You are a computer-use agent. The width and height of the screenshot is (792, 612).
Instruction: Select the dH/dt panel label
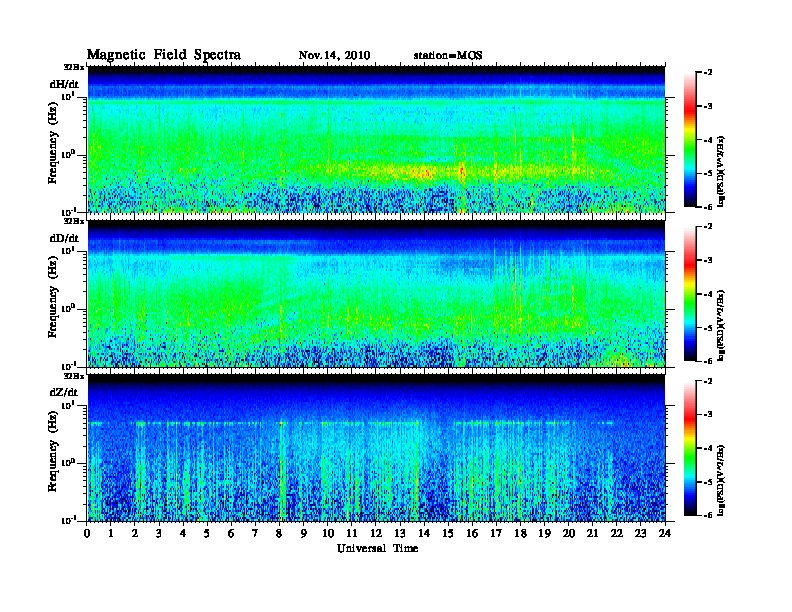pos(64,84)
